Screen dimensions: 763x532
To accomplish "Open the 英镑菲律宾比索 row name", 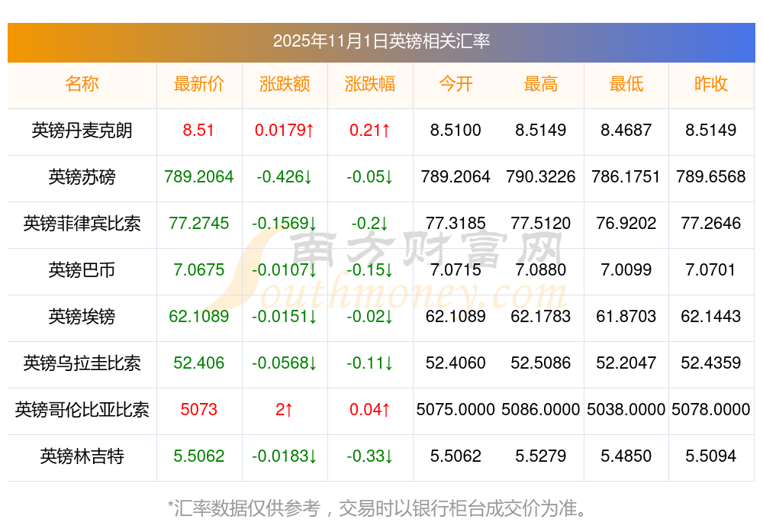I will coord(82,224).
